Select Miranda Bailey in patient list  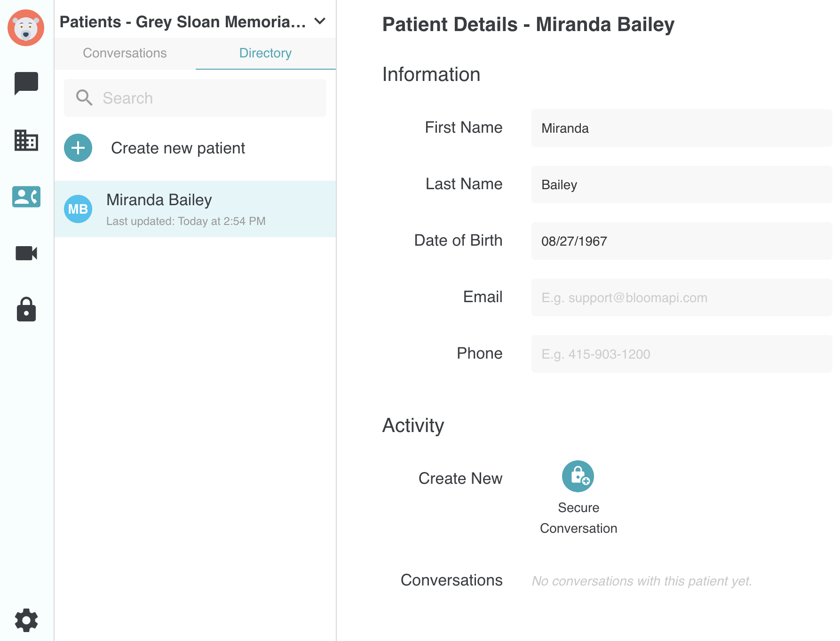195,209
